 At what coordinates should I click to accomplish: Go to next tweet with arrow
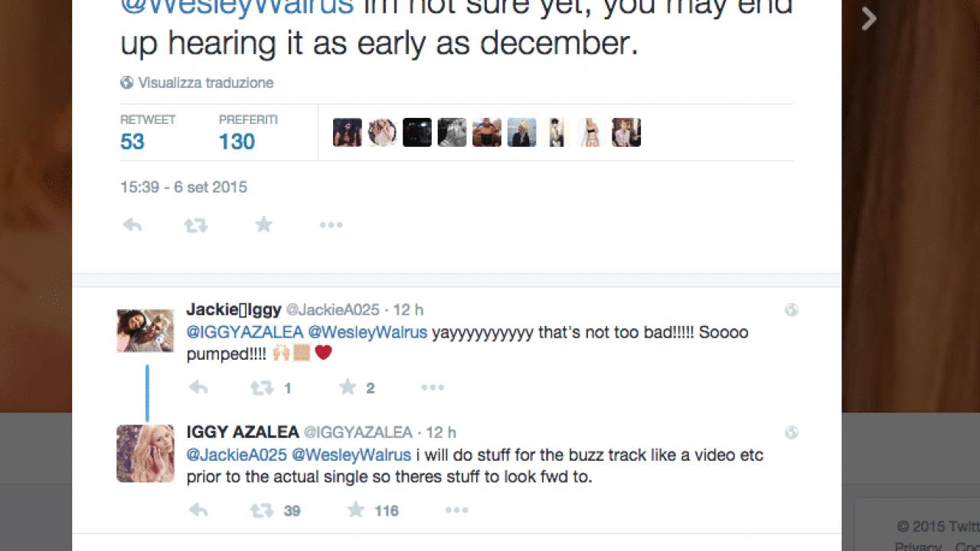(x=868, y=18)
